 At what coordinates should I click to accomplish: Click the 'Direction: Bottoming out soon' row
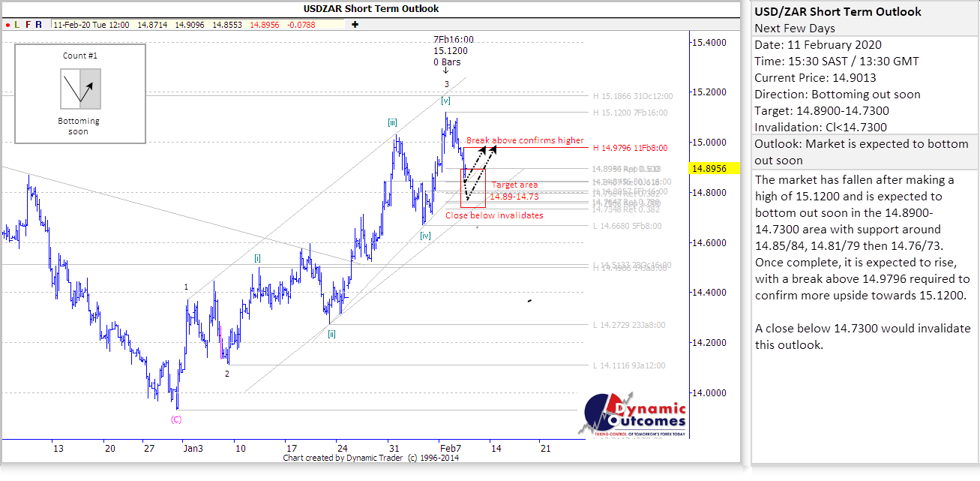click(x=865, y=94)
